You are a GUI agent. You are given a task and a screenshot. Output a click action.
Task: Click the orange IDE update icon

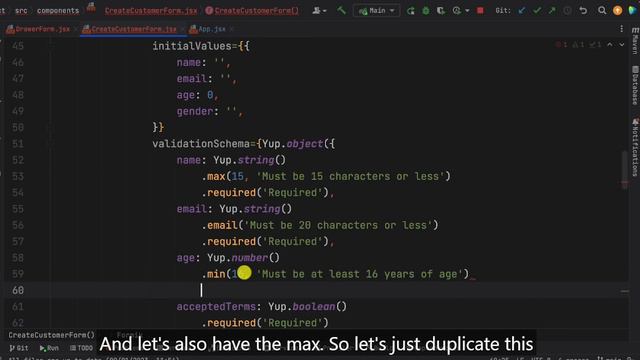[618, 11]
